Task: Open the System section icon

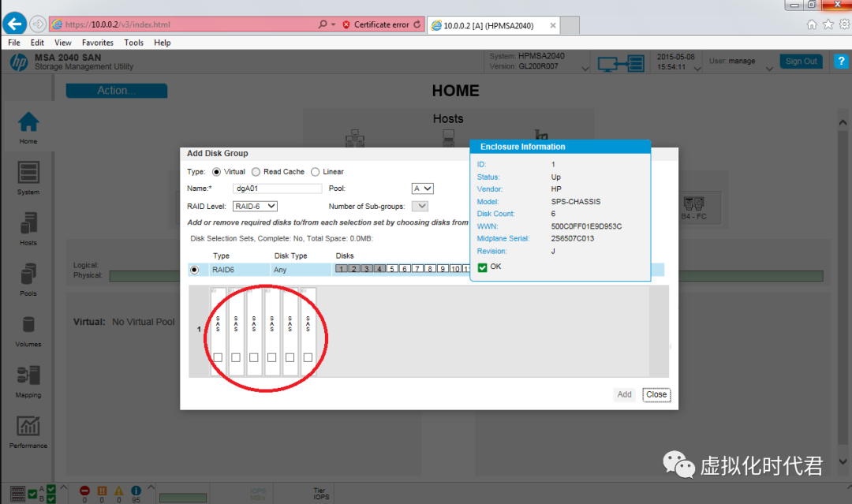Action: (x=28, y=173)
